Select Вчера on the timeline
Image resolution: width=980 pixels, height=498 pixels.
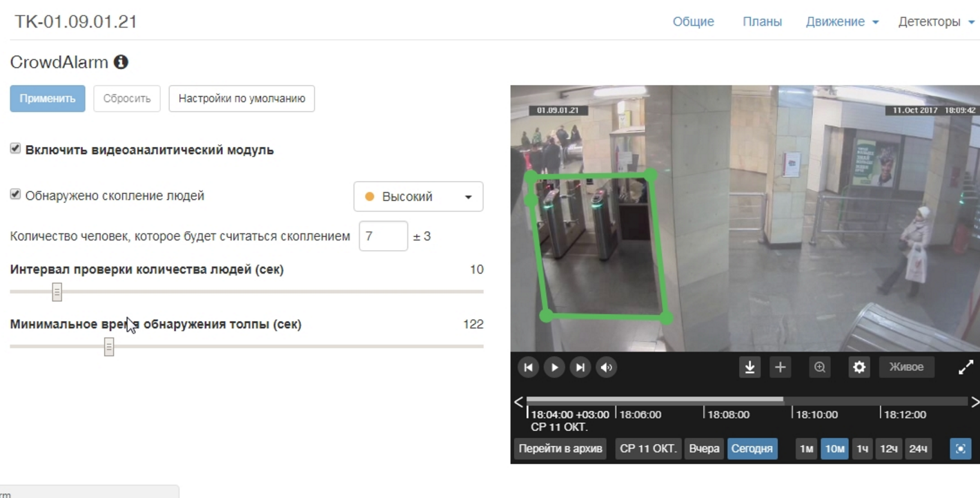click(x=704, y=449)
